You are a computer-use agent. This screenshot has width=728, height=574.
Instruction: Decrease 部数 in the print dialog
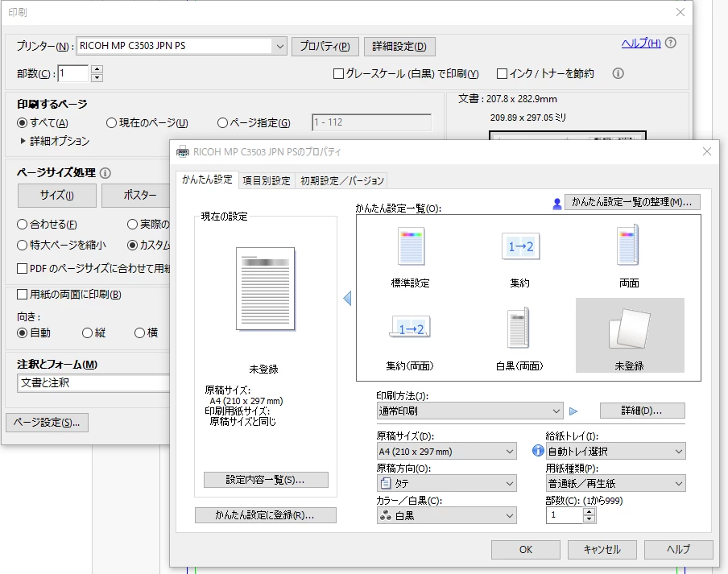pos(97,77)
